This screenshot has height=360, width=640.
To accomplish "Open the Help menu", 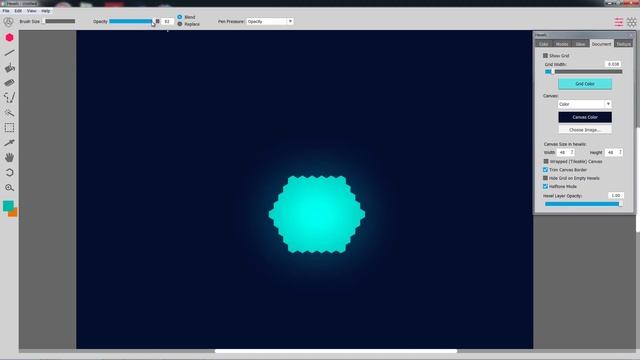I will point(46,11).
